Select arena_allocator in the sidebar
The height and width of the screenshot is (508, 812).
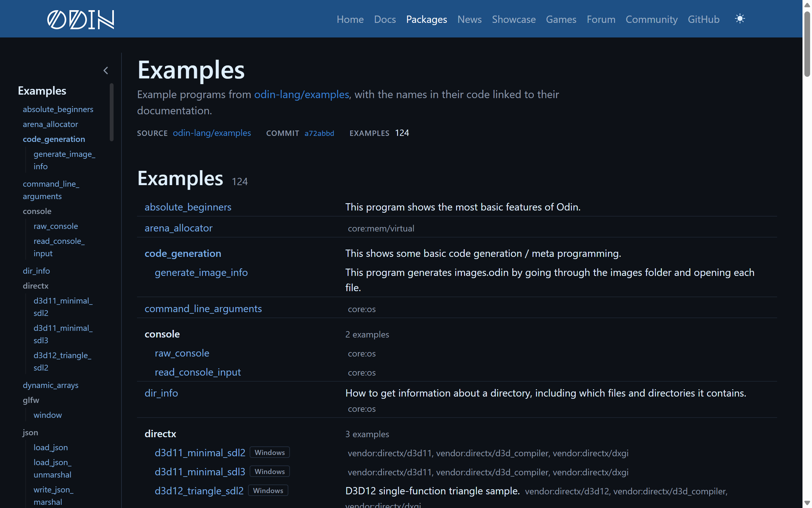pos(50,124)
